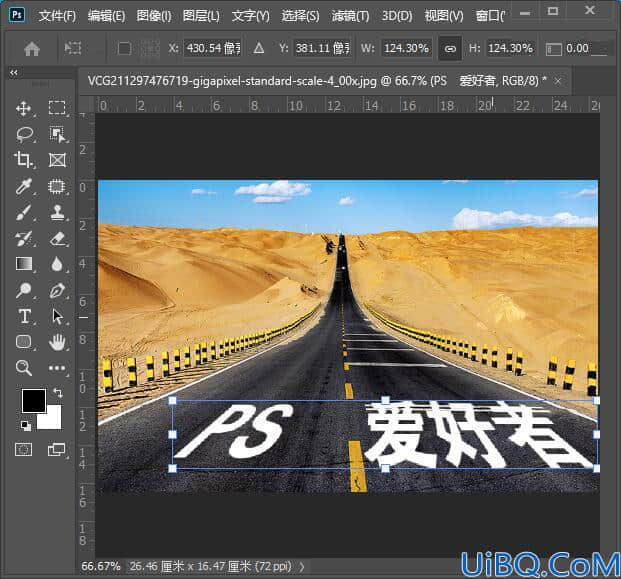Edit the rotation angle 0.00 field
The width and height of the screenshot is (621, 579).
(x=586, y=48)
